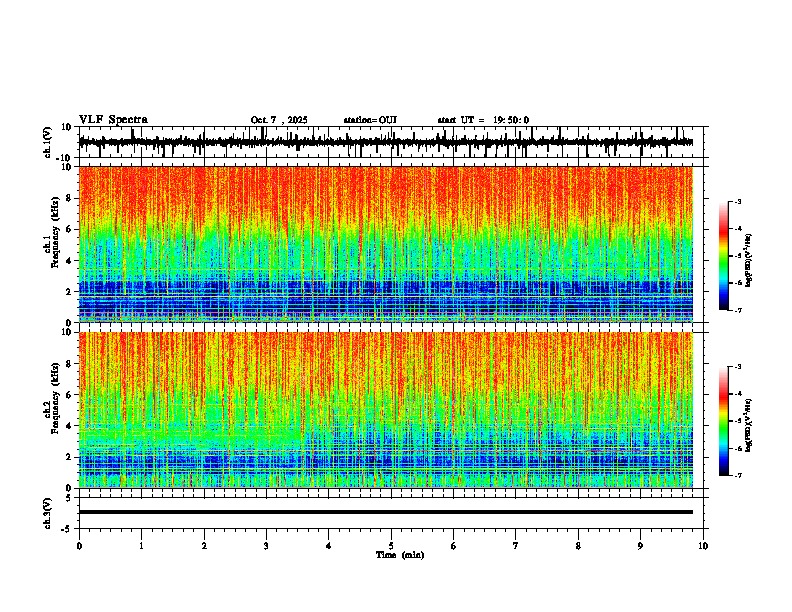Screen dimensions: 792x612
Task: Click the date 'Oct. 7, 2025'
Action: click(279, 120)
